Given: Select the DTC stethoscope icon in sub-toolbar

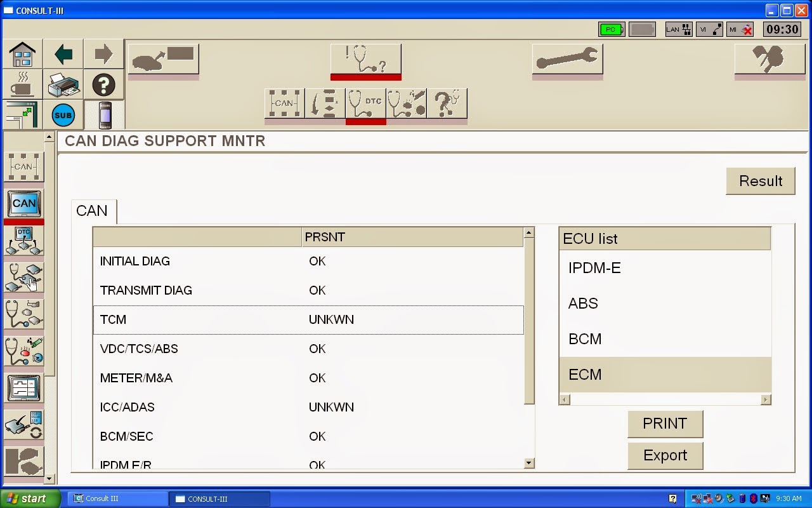Looking at the screenshot, I should pos(365,104).
